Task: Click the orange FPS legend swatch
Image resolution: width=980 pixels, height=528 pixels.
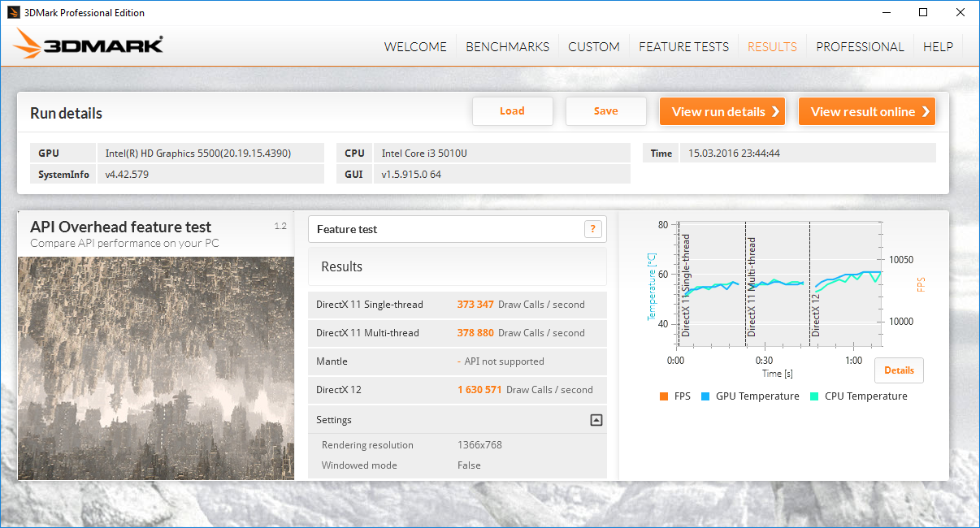Action: pos(664,396)
